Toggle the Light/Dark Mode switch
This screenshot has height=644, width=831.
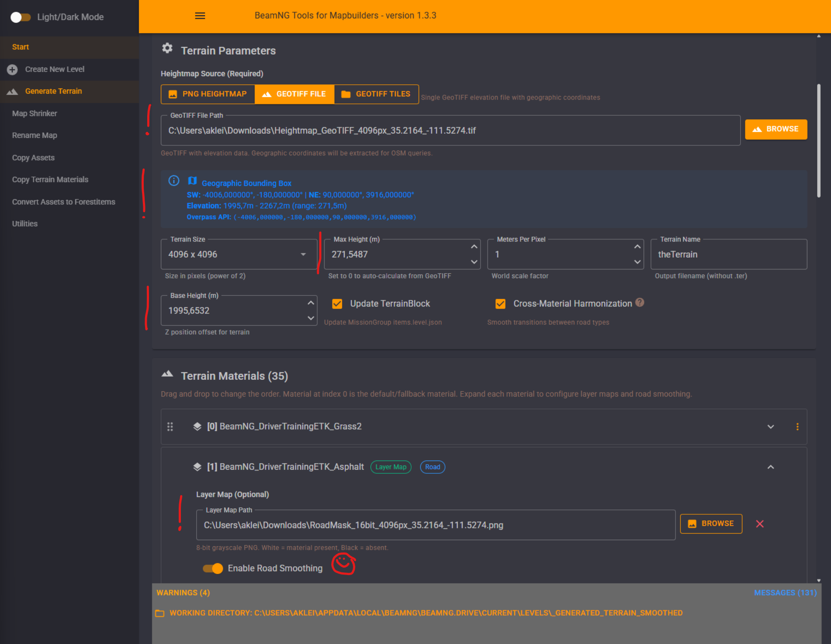coord(21,17)
